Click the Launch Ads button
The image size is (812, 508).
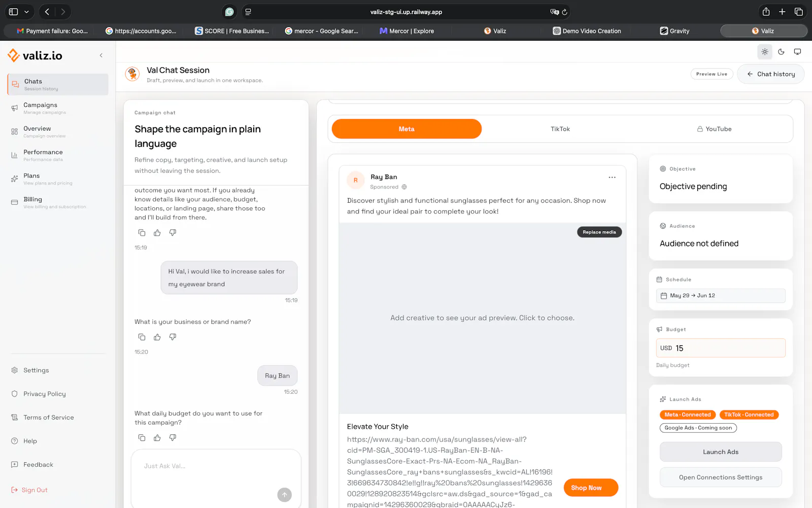(x=721, y=452)
